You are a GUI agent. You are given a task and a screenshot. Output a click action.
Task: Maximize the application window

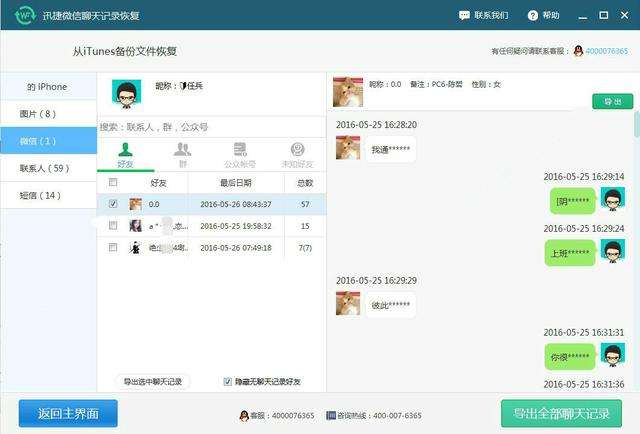point(603,15)
